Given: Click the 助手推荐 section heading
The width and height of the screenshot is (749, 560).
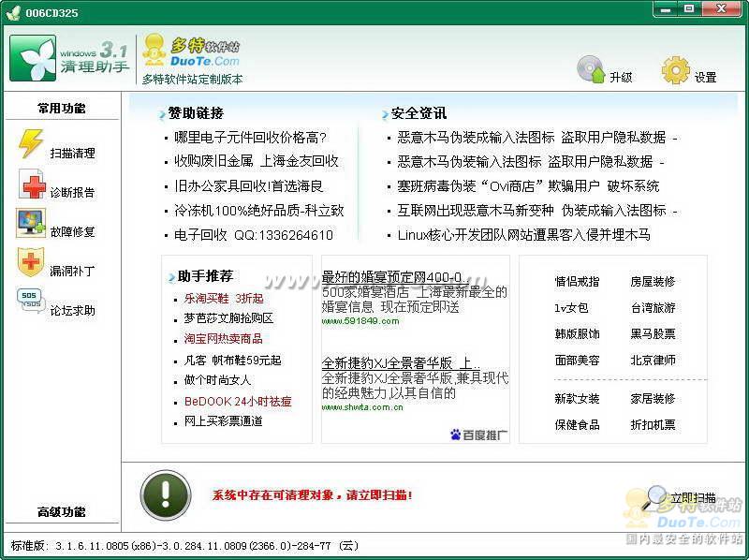Looking at the screenshot, I should [x=205, y=275].
